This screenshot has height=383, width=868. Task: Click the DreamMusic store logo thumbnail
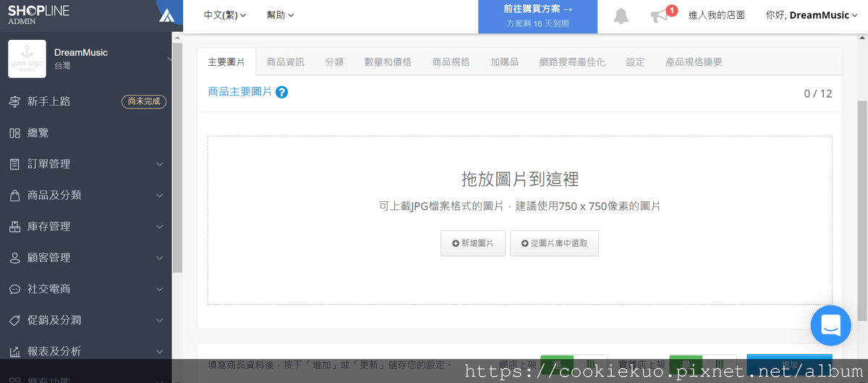point(27,59)
